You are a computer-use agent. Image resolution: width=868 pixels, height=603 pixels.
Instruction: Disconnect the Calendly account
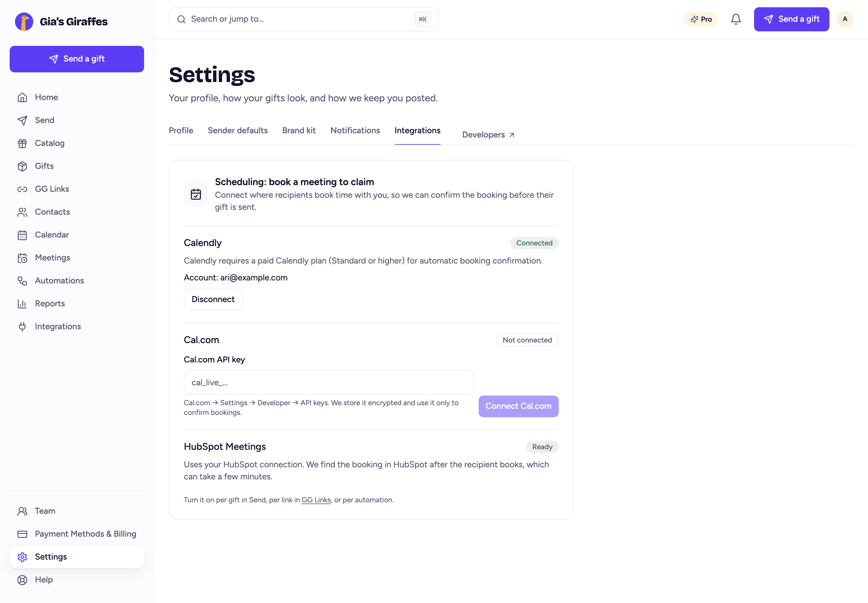point(213,300)
